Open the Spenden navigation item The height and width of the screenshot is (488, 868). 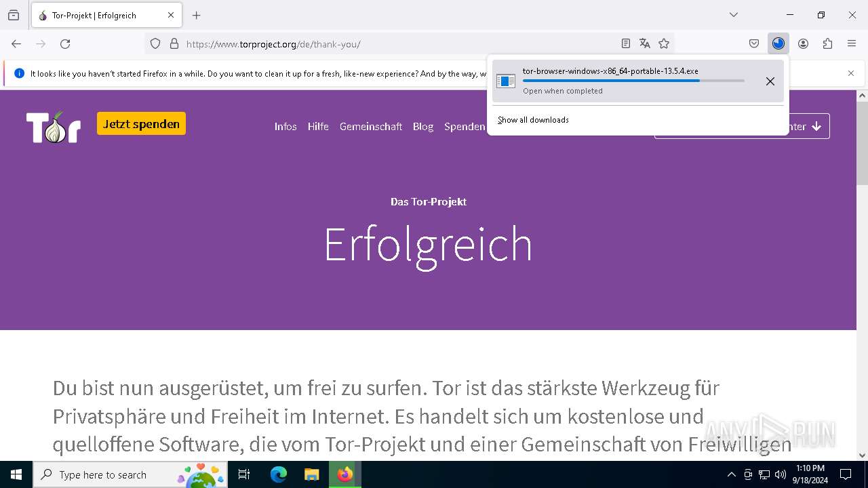[465, 127]
